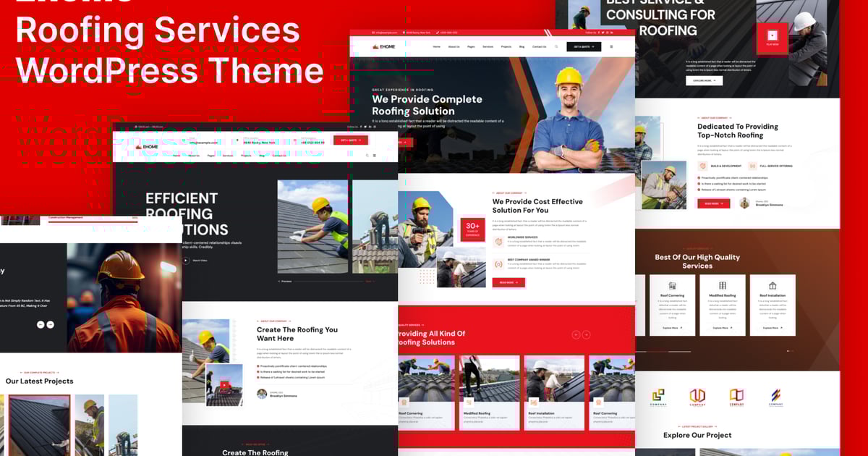Click EHOME logo in left dark mockup
868x456 pixels.
[x=147, y=147]
